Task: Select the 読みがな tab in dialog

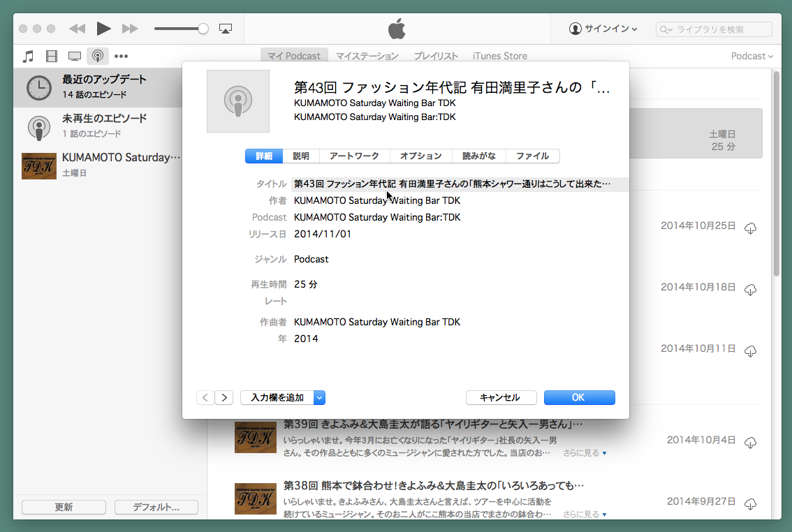Action: pos(479,156)
